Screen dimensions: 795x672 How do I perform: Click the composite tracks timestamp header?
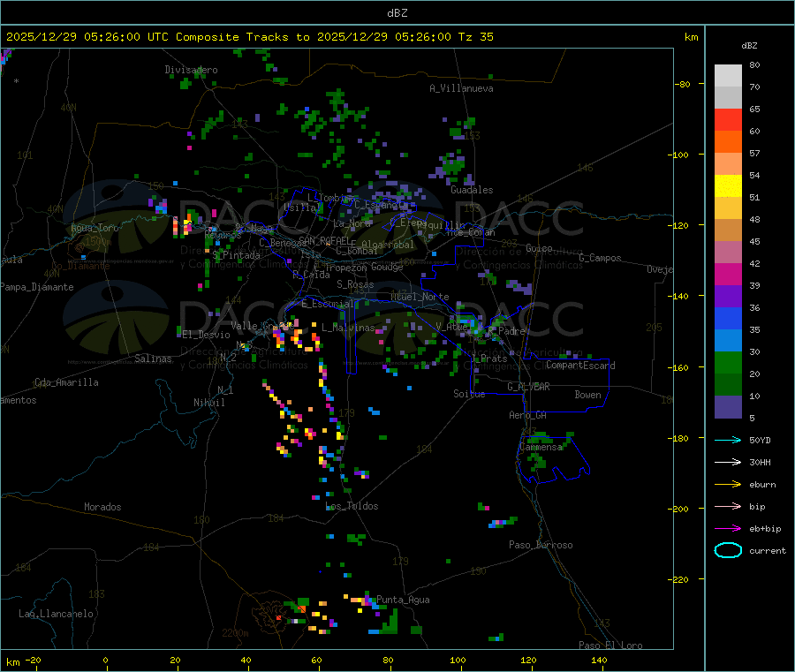250,37
